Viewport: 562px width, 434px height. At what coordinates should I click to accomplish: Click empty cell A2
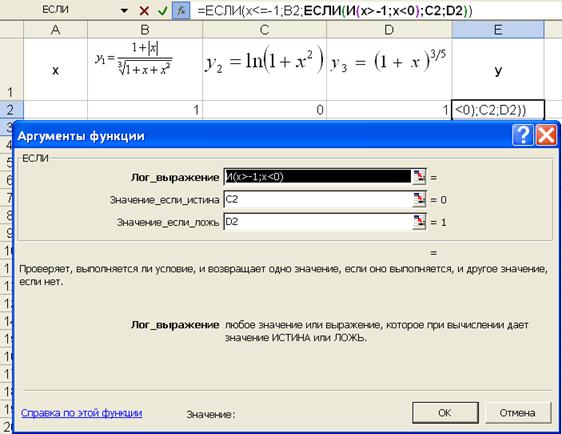pyautogui.click(x=56, y=110)
